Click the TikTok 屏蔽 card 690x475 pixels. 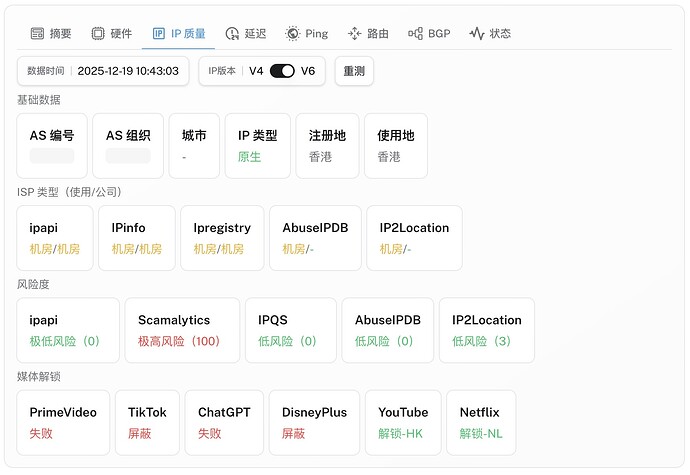(x=147, y=423)
